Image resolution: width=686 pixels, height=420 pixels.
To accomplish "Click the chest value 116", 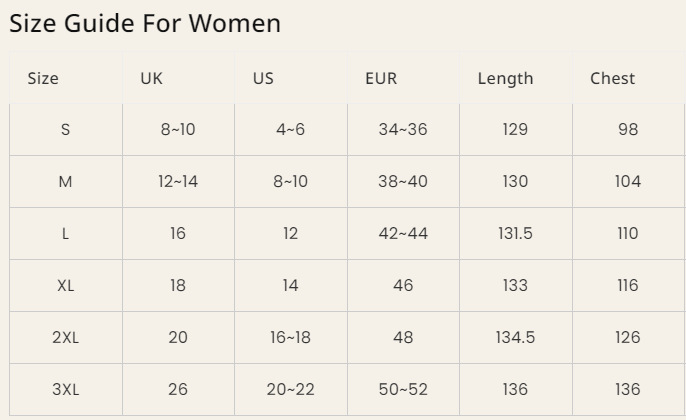I will pyautogui.click(x=628, y=286).
